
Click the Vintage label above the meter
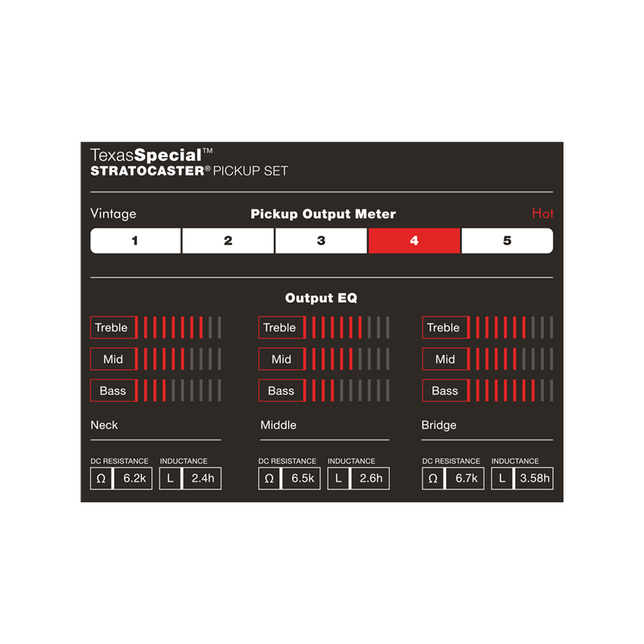[114, 214]
